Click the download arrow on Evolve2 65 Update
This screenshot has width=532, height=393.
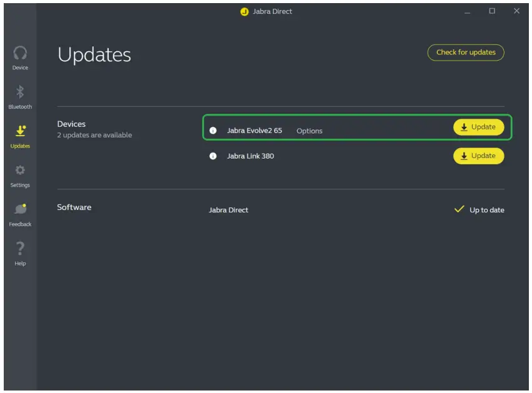463,127
